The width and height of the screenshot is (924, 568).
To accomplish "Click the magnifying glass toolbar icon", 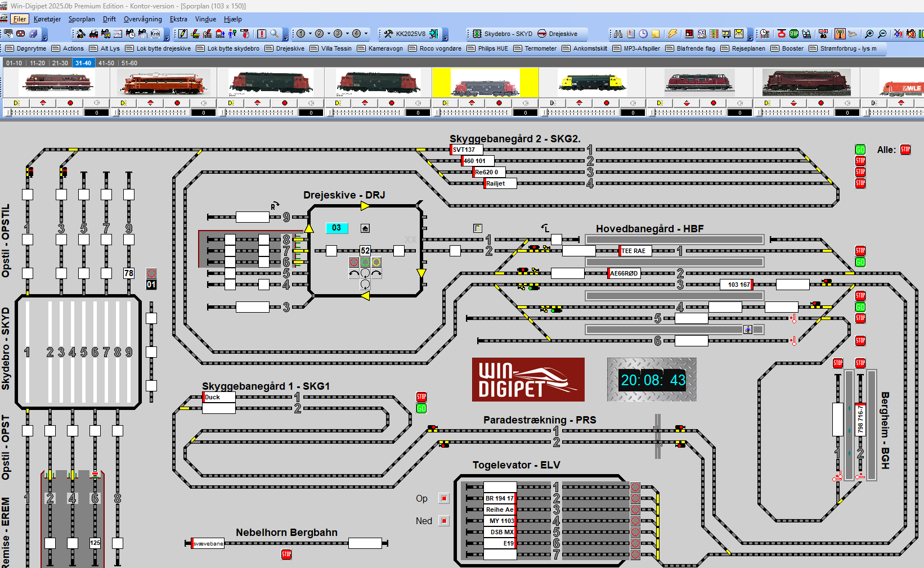I will 274,34.
